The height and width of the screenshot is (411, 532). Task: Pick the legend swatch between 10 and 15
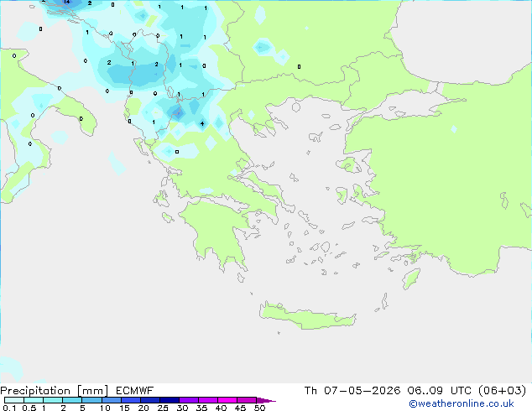tap(112, 400)
